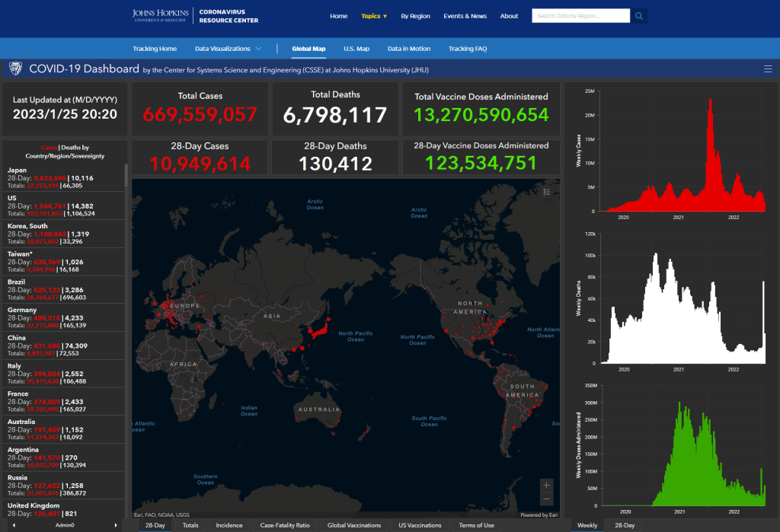Switch the map to Totals view

190,525
